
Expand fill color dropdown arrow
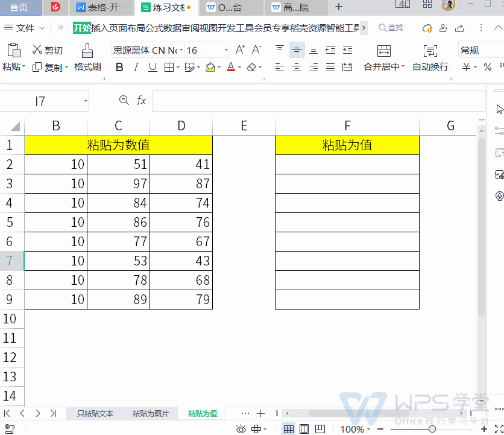(x=219, y=68)
